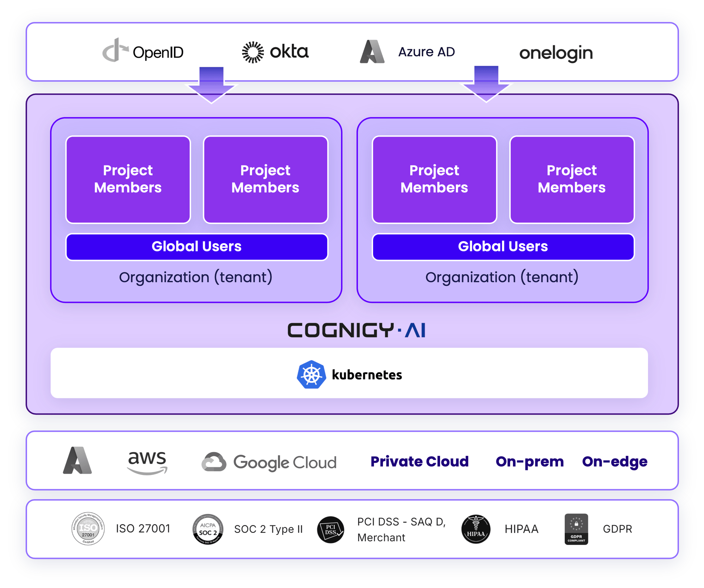Click the GDPR text label
This screenshot has width=704, height=588.
pyautogui.click(x=618, y=529)
